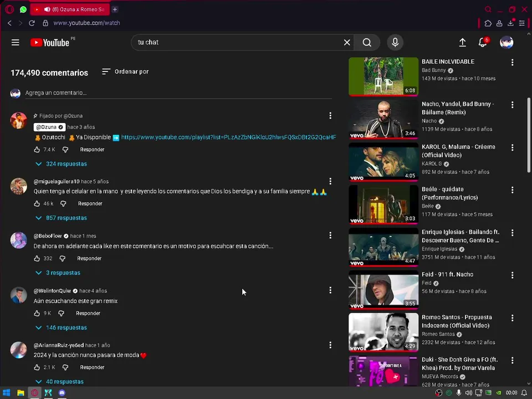Image resolution: width=532 pixels, height=399 pixels.
Task: Click Responder on @WelintonQuiw comment
Action: click(88, 313)
